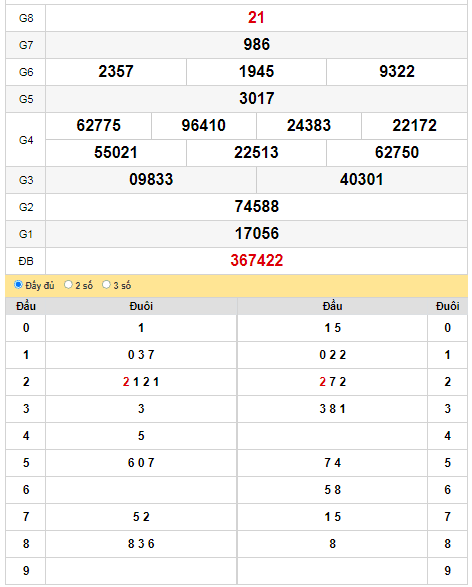
Task: Select the "3 số" radio option
Action: pyautogui.click(x=106, y=285)
